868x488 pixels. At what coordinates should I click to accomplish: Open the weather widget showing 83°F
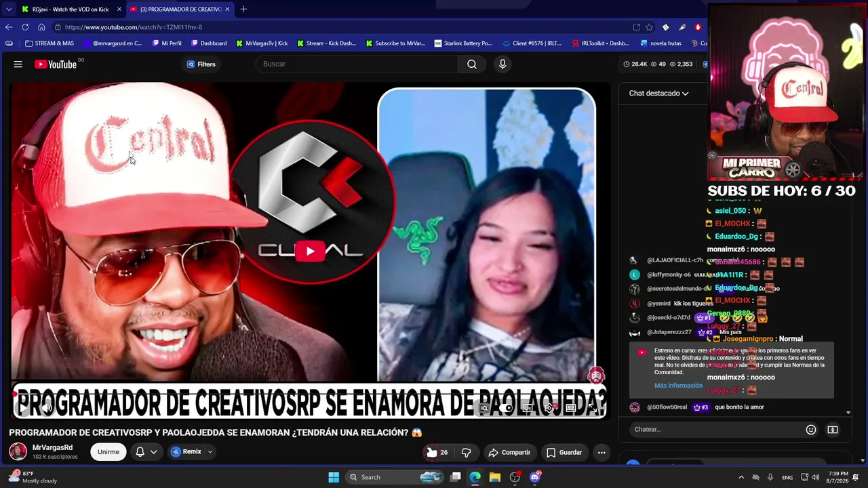(32, 477)
